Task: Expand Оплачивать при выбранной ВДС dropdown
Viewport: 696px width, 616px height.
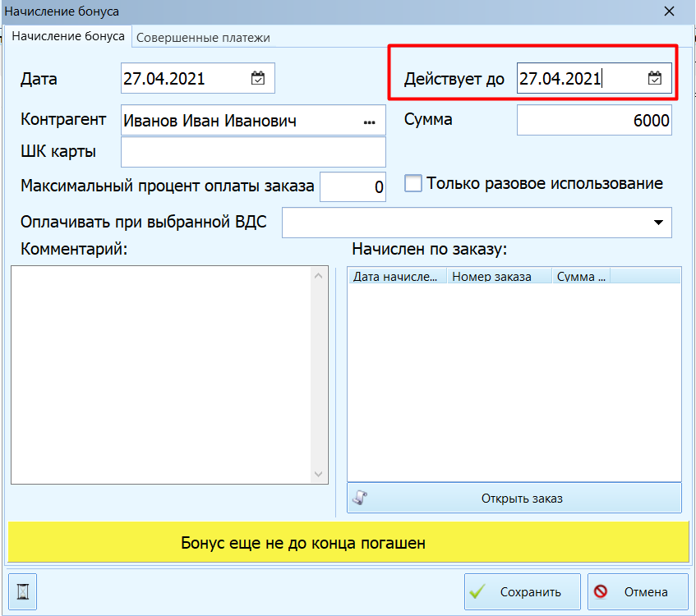Action: [x=658, y=223]
